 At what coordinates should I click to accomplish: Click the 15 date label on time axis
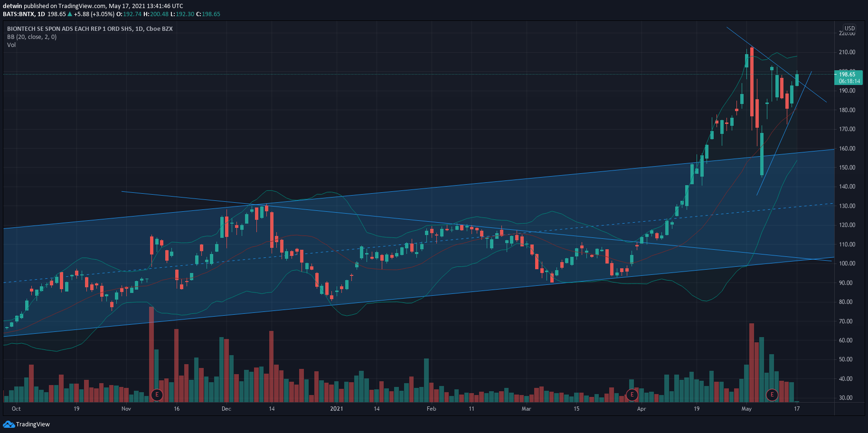[x=576, y=409]
